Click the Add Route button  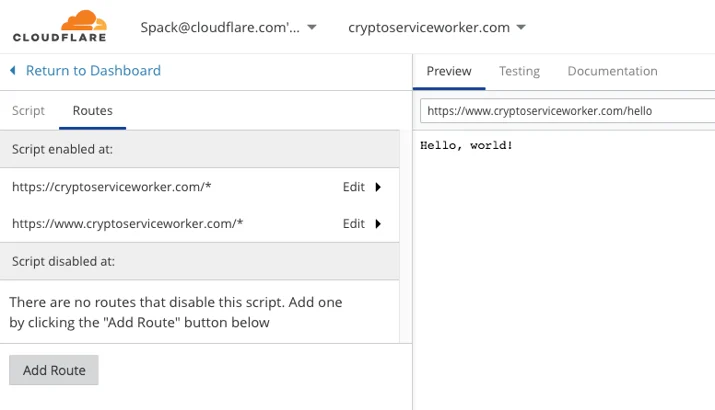point(54,370)
